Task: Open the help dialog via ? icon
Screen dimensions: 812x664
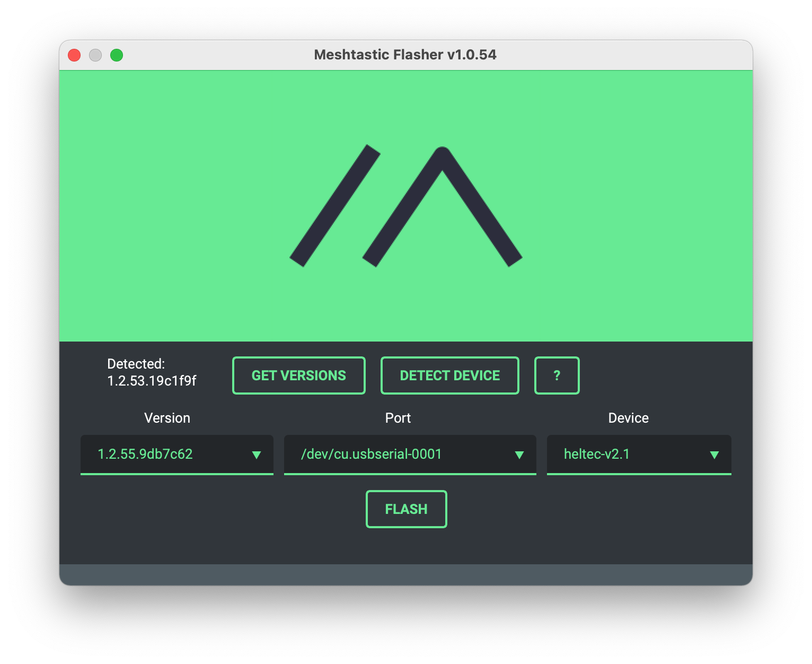Action: pos(557,375)
